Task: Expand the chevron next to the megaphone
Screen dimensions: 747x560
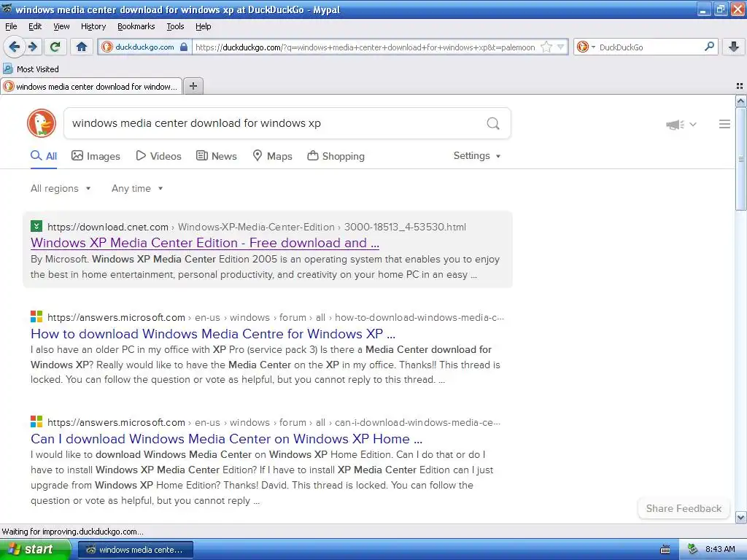Action: [x=693, y=124]
